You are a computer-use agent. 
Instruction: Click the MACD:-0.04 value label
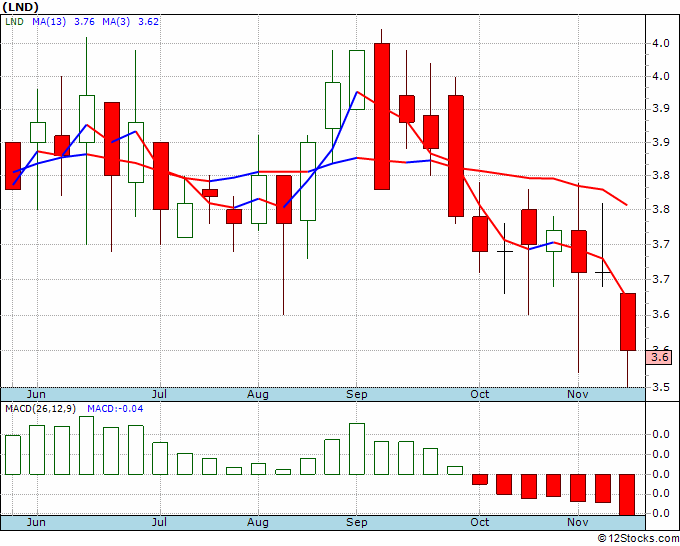coord(115,409)
